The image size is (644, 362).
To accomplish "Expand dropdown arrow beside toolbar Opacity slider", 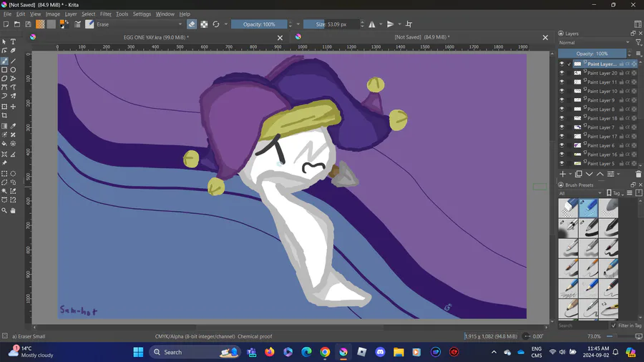I will click(298, 24).
